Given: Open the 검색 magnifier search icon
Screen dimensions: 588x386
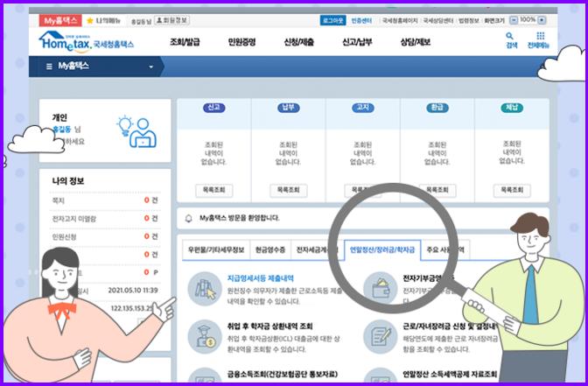Looking at the screenshot, I should pos(509,37).
